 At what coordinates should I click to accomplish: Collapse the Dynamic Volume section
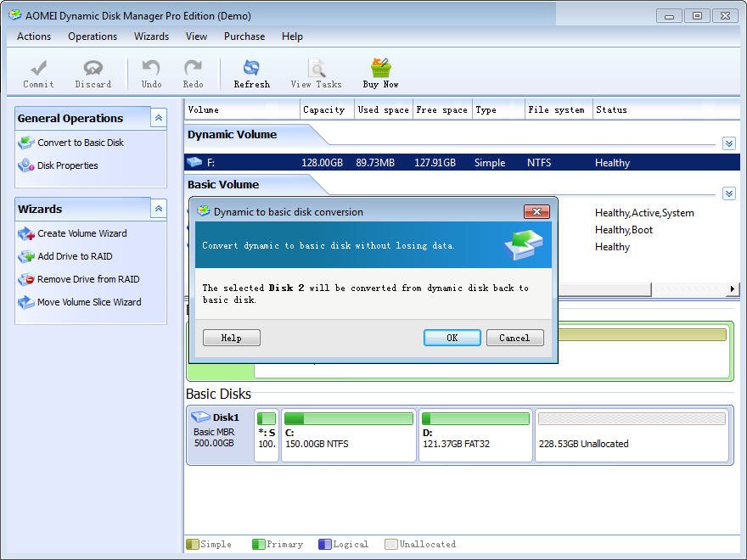(729, 143)
